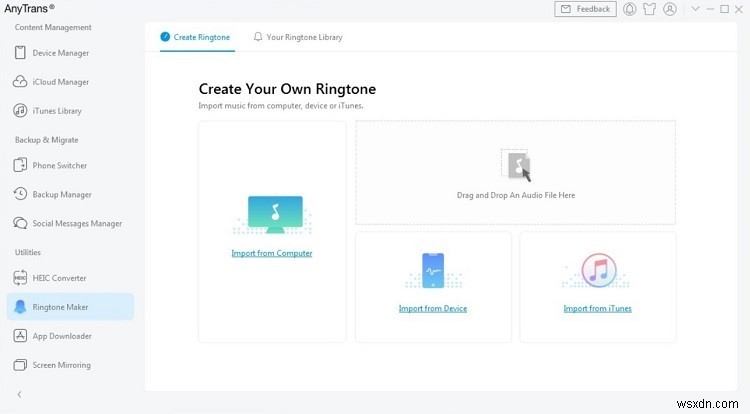Select Backup Manager label

click(x=62, y=195)
